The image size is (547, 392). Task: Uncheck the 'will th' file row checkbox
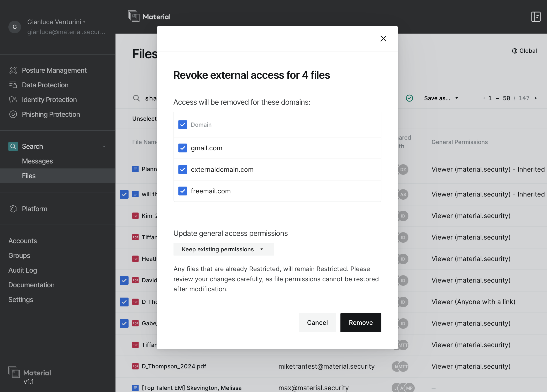coord(124,194)
